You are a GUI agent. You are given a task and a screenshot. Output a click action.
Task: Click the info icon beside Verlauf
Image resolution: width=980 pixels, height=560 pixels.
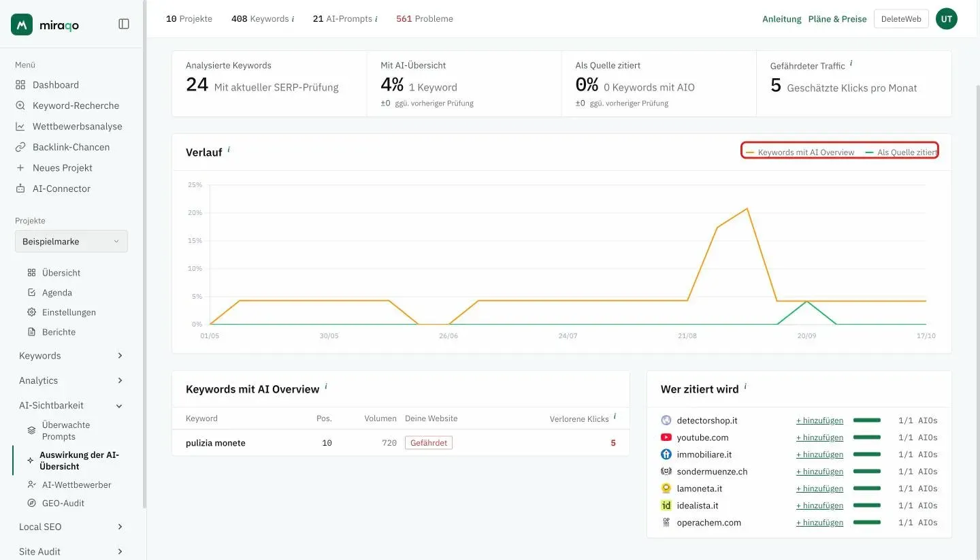(229, 149)
